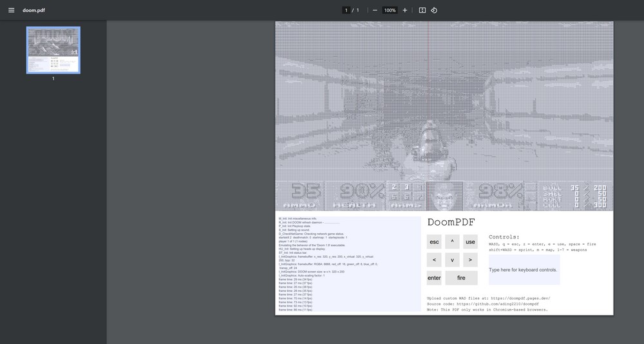The height and width of the screenshot is (344, 644).
Task: Zoom out with the minus icon
Action: tap(375, 10)
